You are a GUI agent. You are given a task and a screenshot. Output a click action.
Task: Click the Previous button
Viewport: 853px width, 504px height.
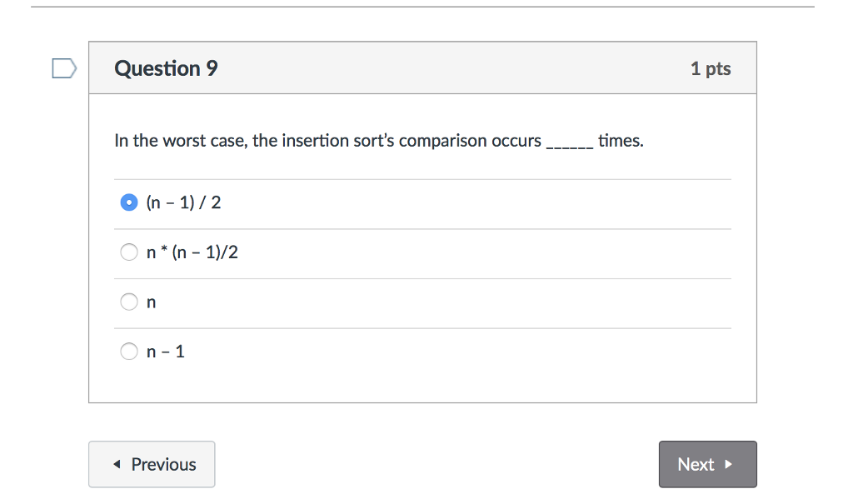click(x=152, y=464)
